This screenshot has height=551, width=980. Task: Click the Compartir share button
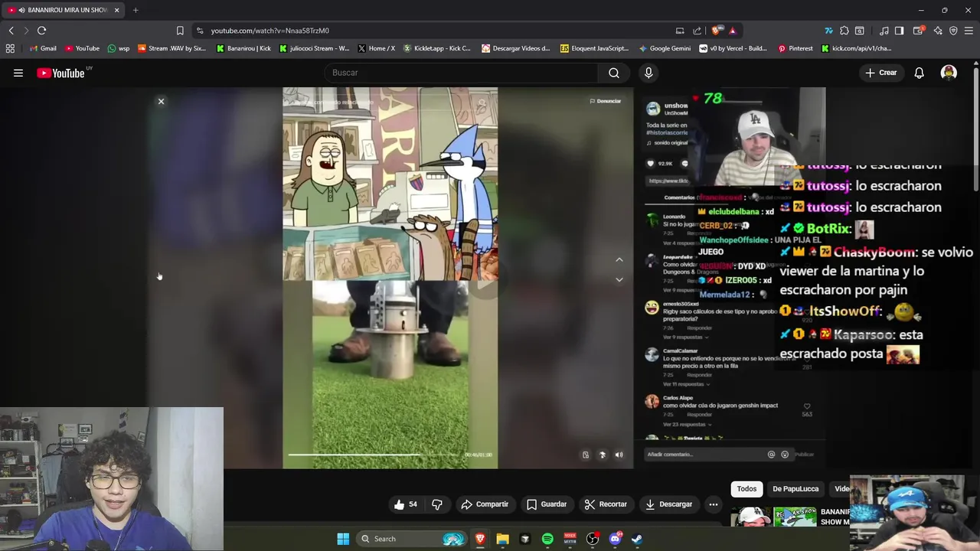tap(485, 504)
